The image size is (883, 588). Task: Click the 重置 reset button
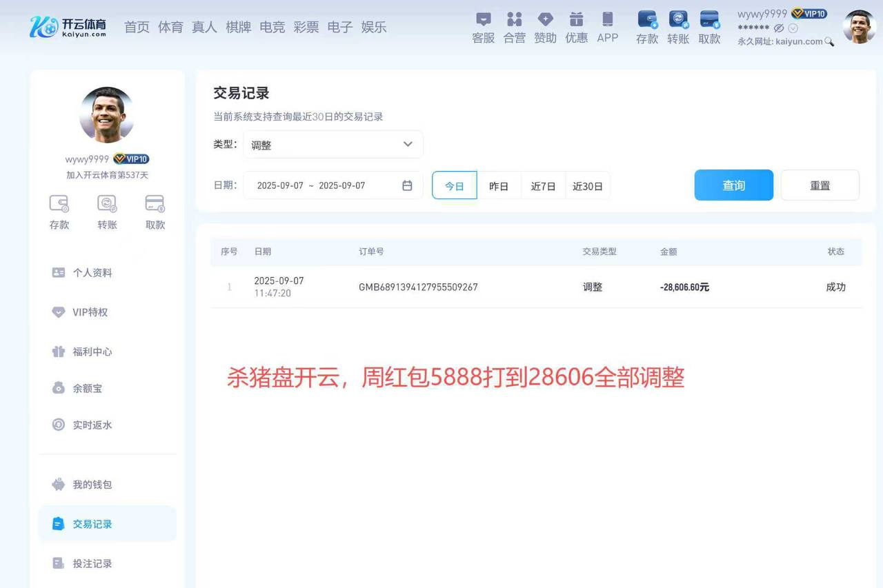820,185
